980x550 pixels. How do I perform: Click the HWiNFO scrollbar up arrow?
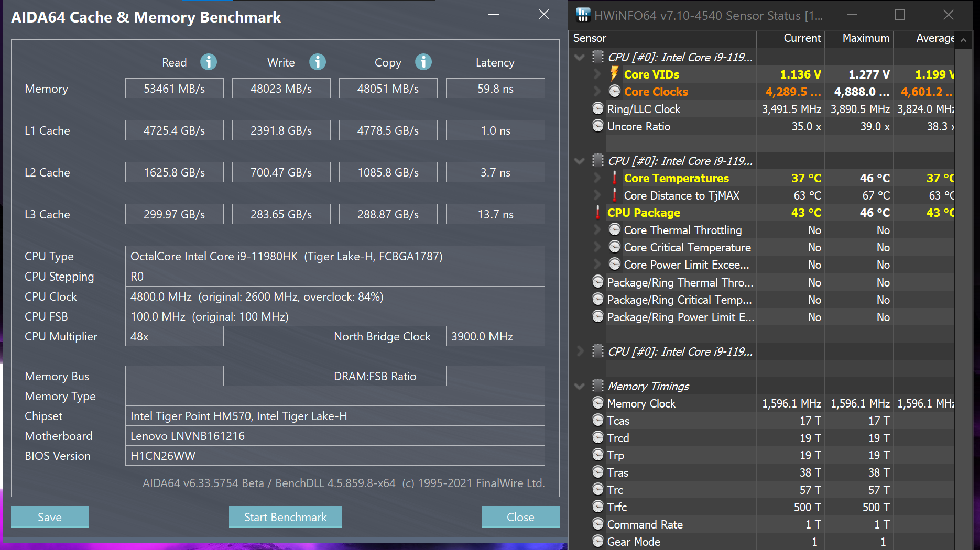[x=963, y=40]
